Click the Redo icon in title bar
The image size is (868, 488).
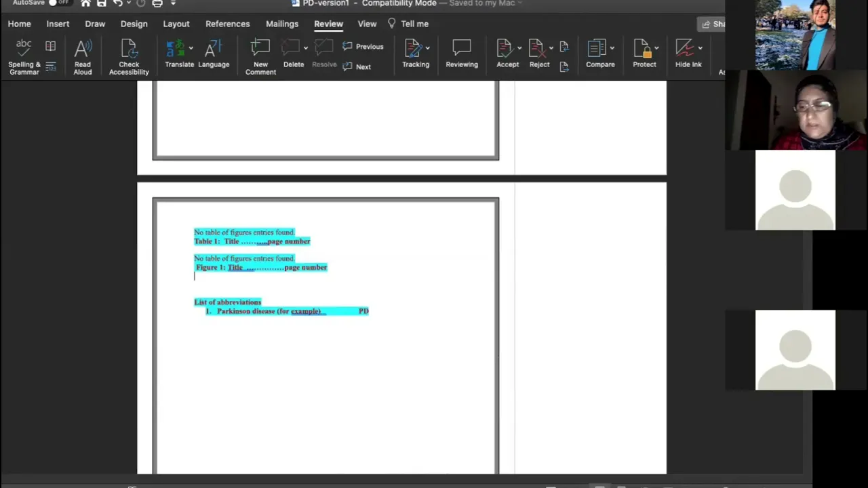[141, 3]
